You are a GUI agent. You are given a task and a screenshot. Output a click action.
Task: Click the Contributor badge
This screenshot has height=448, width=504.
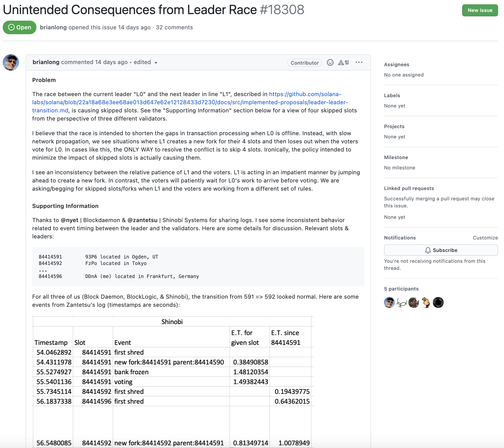click(x=305, y=63)
